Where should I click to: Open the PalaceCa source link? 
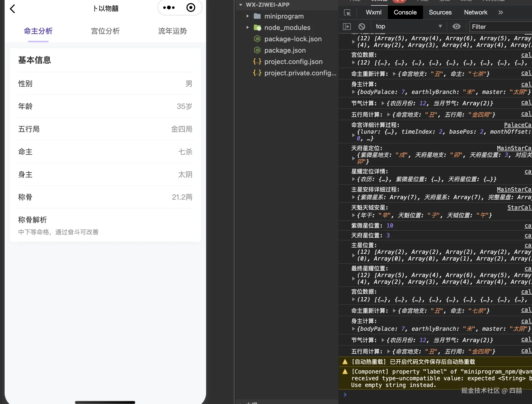point(517,125)
